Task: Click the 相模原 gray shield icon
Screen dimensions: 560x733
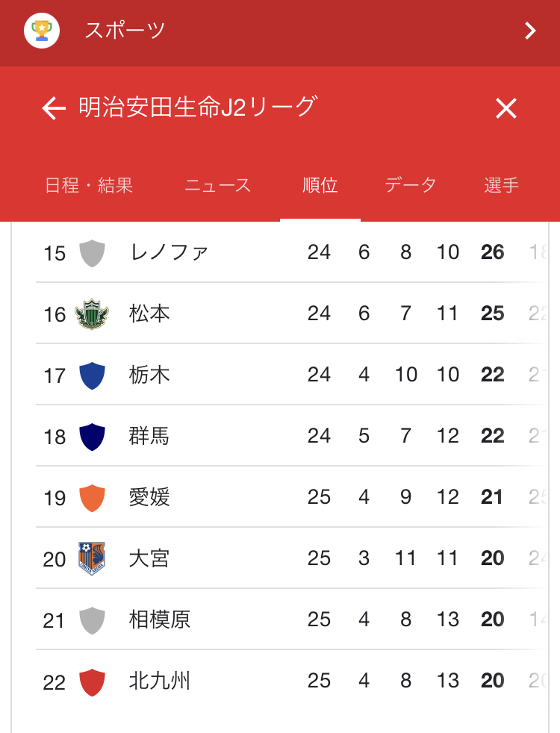Action: 92,620
